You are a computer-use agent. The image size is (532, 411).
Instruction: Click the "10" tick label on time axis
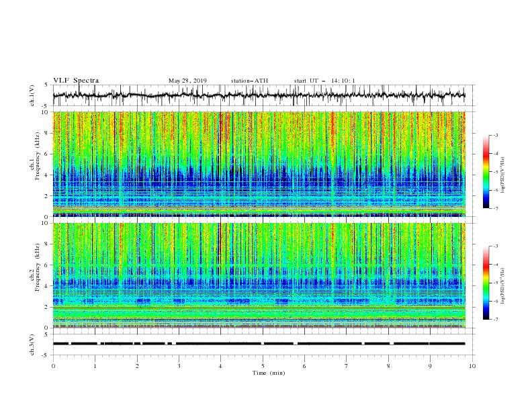click(x=472, y=366)
